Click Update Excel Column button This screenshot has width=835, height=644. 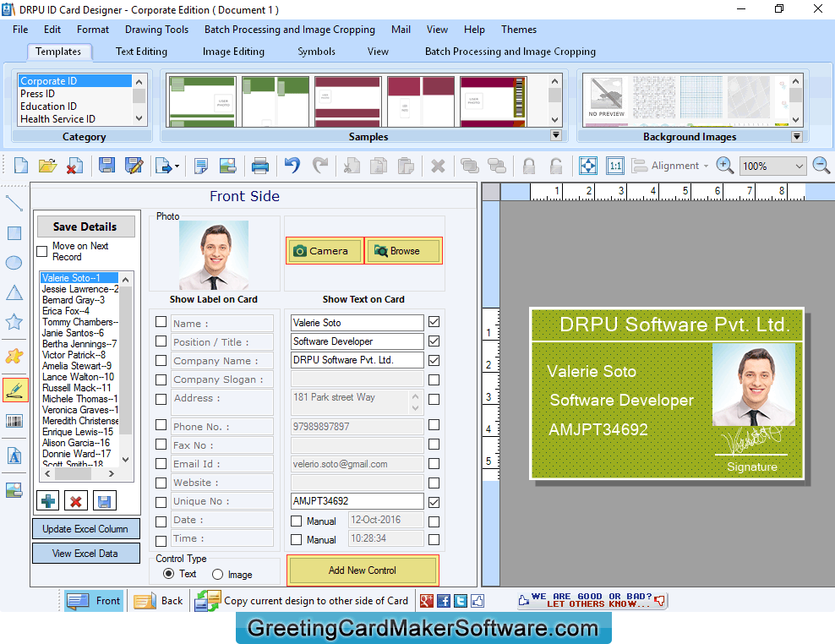click(x=85, y=529)
